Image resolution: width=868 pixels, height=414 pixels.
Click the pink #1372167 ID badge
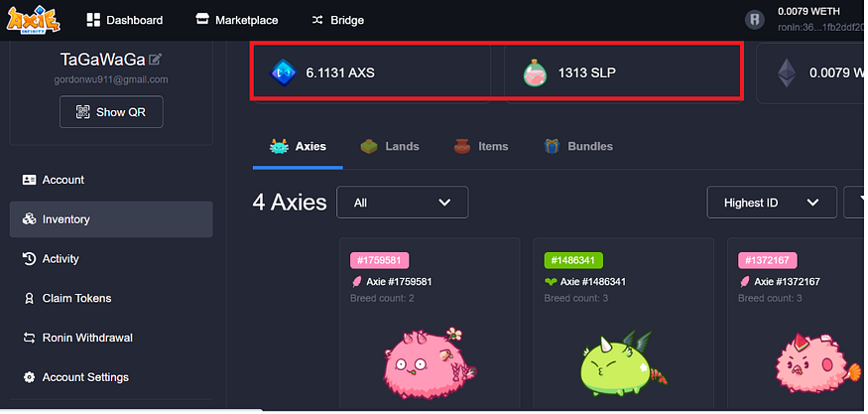click(767, 260)
